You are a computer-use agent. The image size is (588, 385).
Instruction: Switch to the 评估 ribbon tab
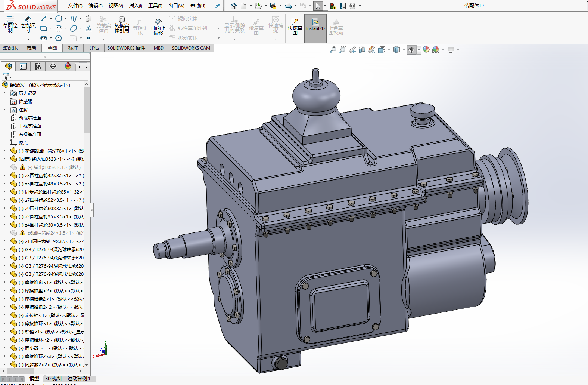94,48
